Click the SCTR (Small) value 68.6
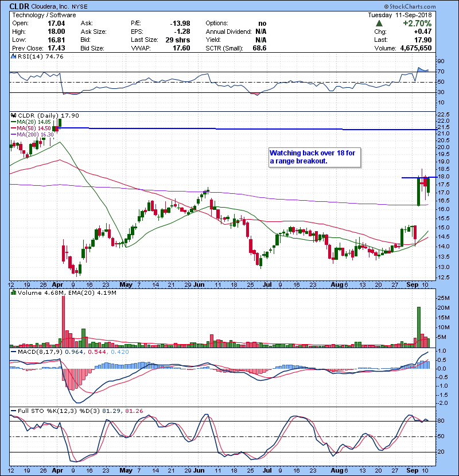This screenshot has width=459, height=476. [x=259, y=48]
